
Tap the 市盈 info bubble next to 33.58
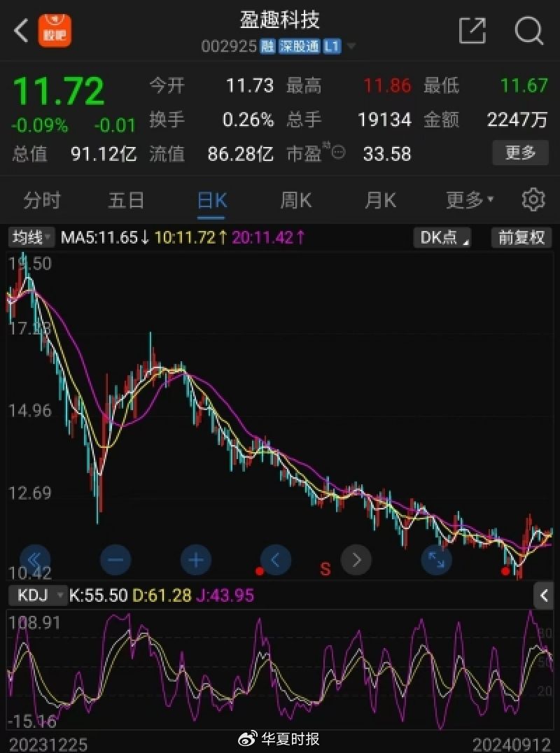(337, 152)
